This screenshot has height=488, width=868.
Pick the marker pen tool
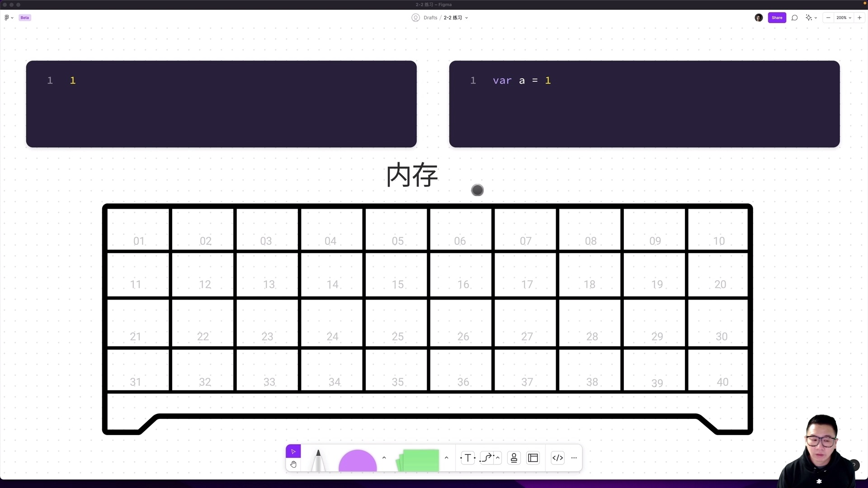(x=318, y=460)
